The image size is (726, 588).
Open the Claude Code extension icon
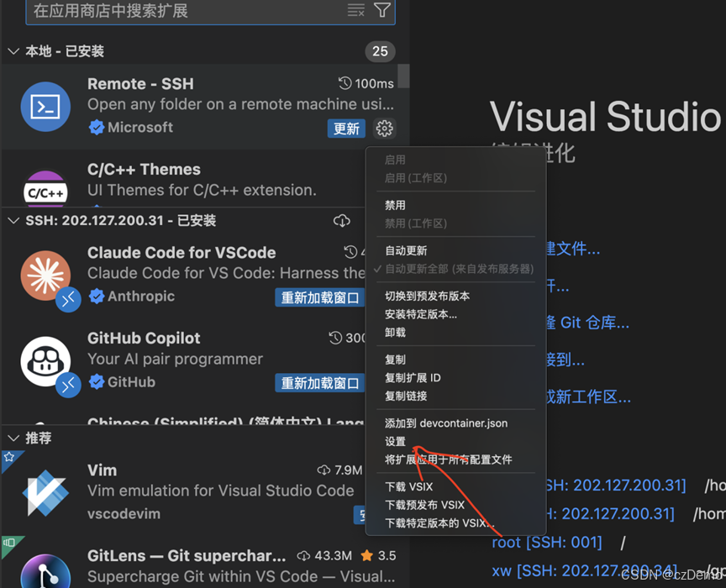click(45, 273)
